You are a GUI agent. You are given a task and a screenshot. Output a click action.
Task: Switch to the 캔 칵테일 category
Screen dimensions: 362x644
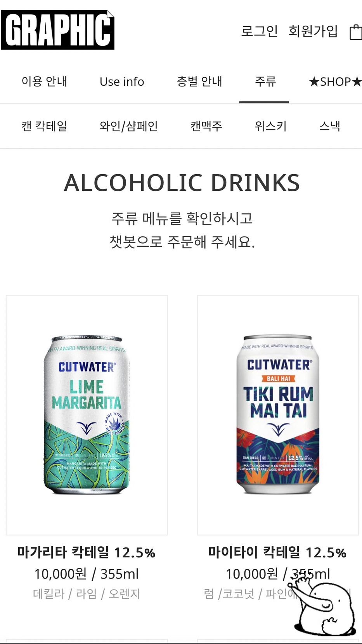point(44,126)
